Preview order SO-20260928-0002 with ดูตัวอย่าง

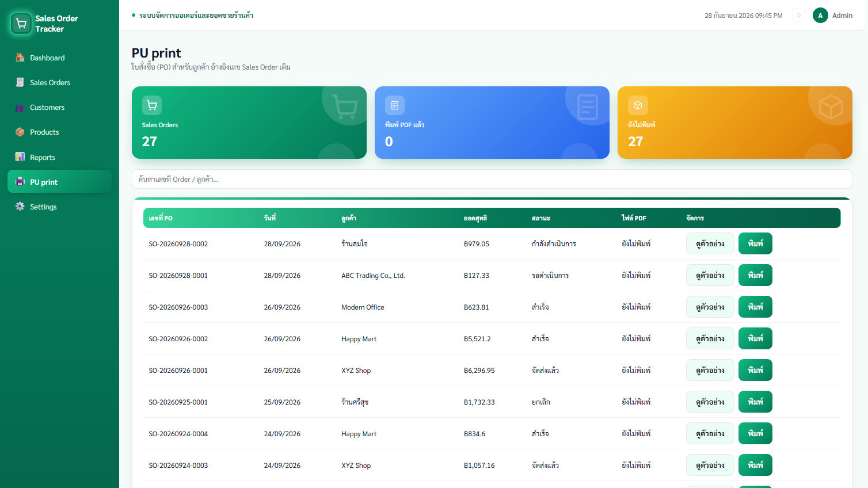[x=710, y=243]
